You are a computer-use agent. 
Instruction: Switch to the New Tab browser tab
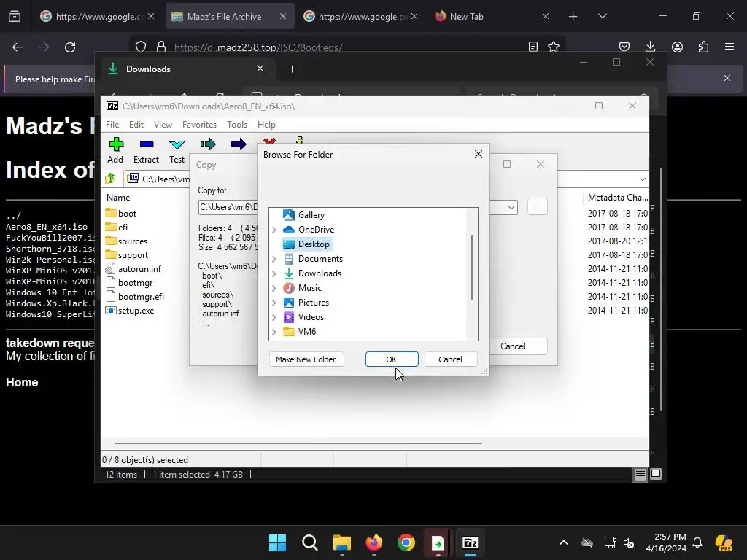click(492, 16)
